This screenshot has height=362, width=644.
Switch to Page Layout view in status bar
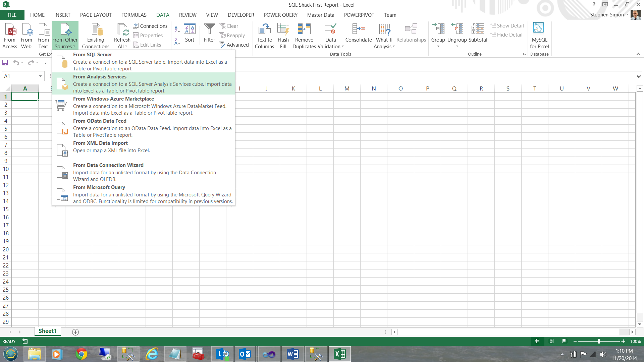pyautogui.click(x=551, y=341)
